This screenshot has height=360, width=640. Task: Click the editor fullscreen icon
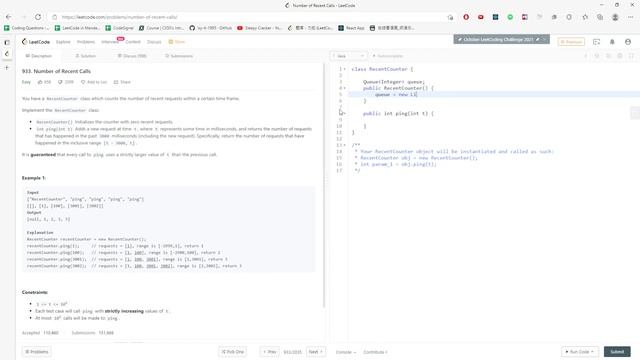click(631, 56)
